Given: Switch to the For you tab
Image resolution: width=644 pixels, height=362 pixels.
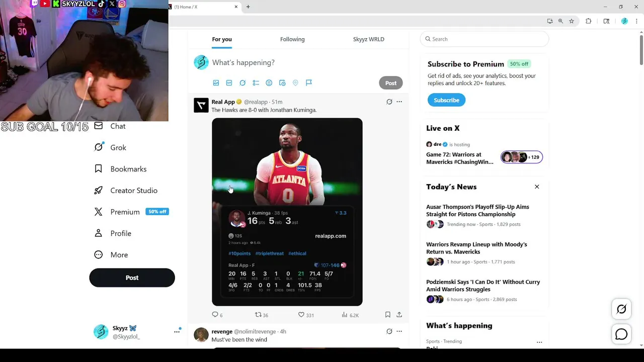Looking at the screenshot, I should pos(222,39).
